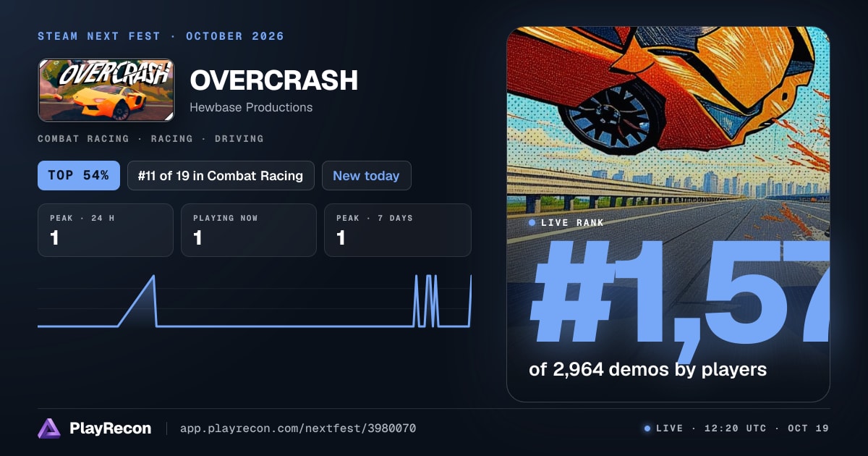Click the Combat Racing · Racing · Driving tags
The image size is (868, 456).
coord(150,138)
